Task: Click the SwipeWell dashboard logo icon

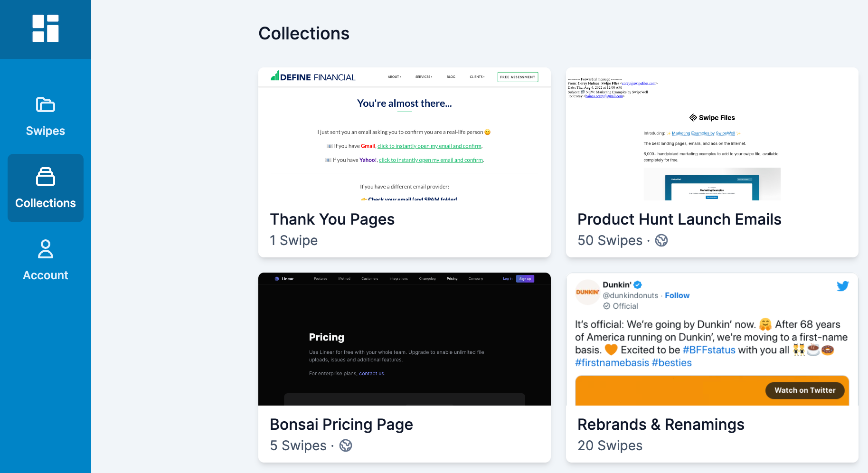Action: tap(46, 28)
